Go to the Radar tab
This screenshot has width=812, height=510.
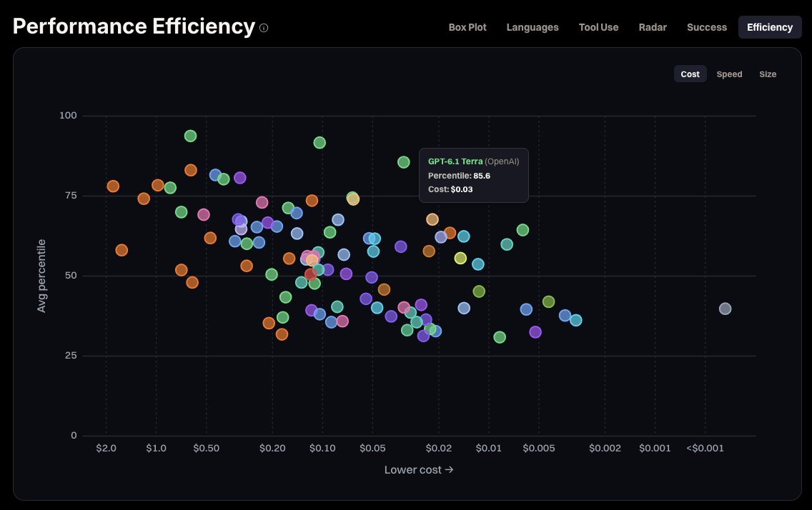point(653,27)
